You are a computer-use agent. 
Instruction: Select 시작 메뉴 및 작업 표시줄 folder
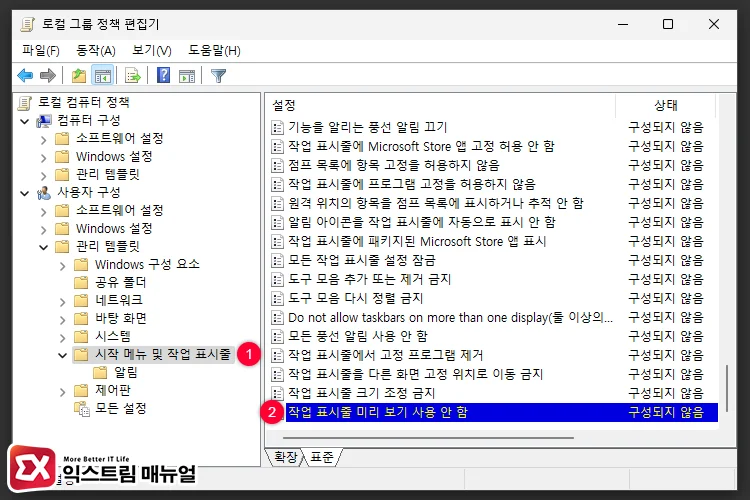click(163, 354)
